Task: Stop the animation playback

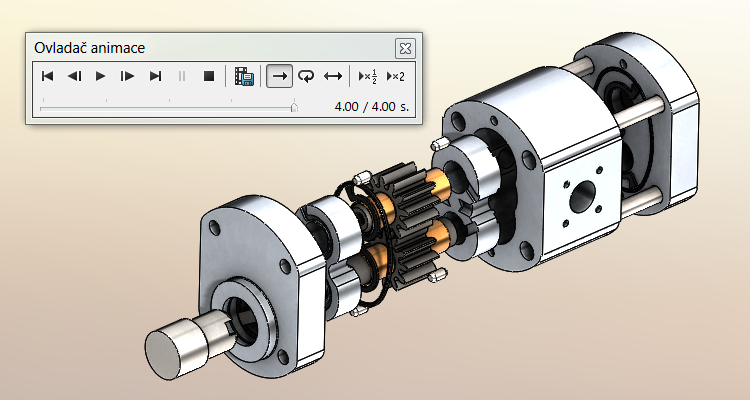Action: point(209,76)
